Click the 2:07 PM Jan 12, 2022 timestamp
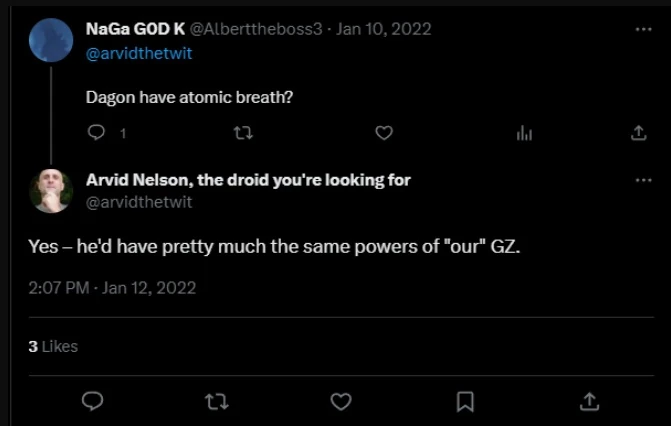The height and width of the screenshot is (426, 671). [x=111, y=288]
